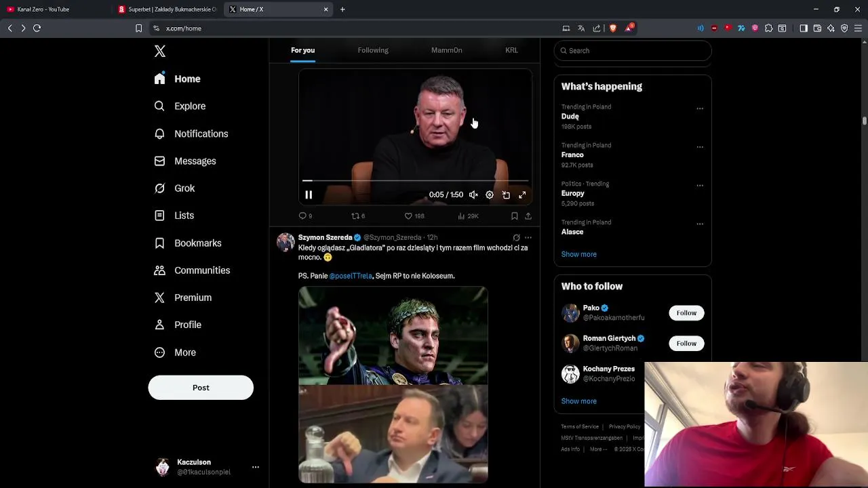Open the trending topic Franco
The image size is (868, 488).
coord(572,155)
